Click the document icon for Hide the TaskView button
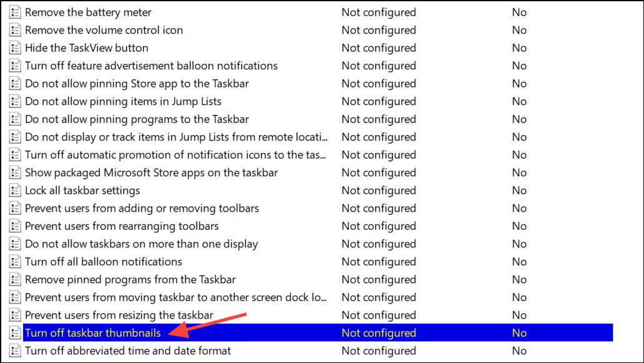644x363 pixels. 15,47
